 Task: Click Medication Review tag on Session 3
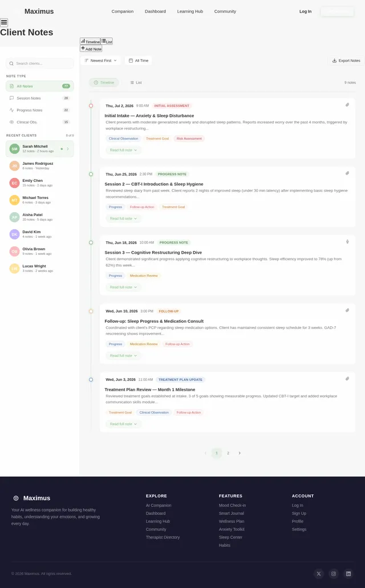pos(144,275)
